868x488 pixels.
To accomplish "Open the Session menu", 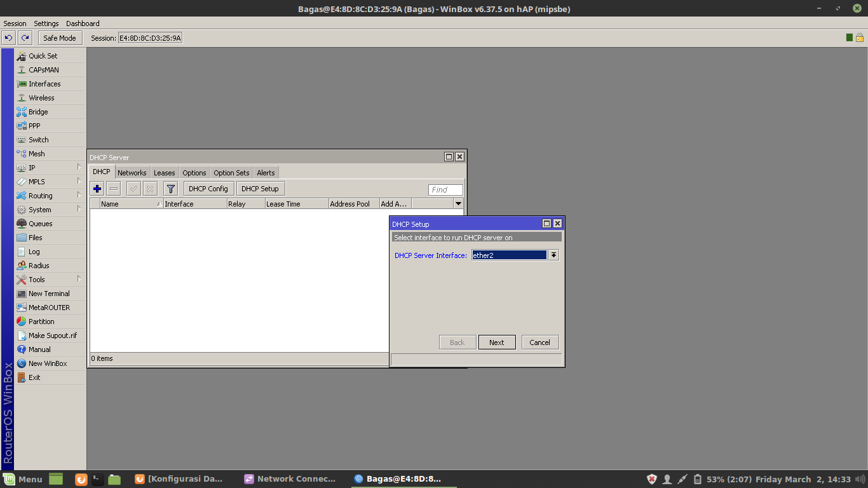I will [x=15, y=24].
